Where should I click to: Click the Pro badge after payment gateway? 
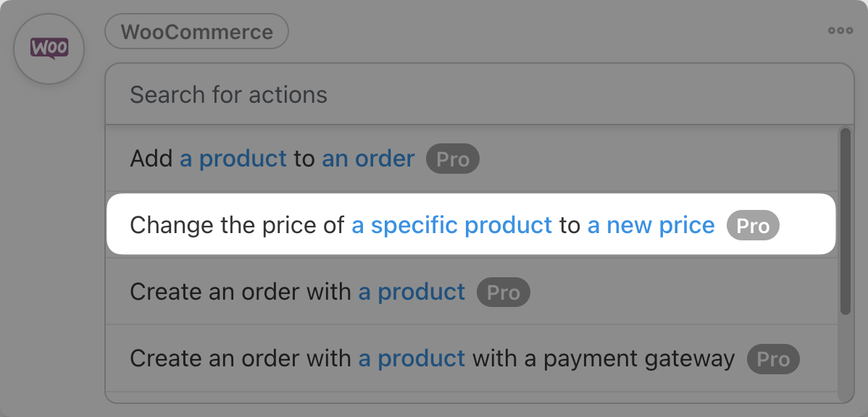pyautogui.click(x=773, y=359)
